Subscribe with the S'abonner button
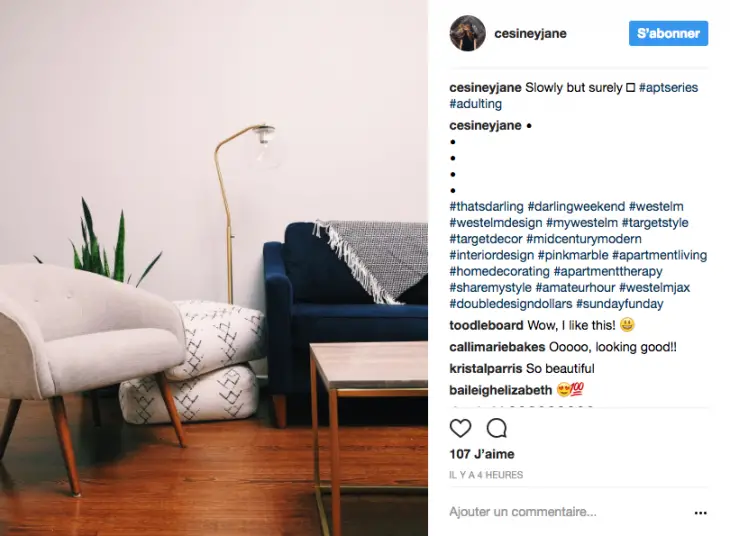730x536 pixels. tap(668, 33)
